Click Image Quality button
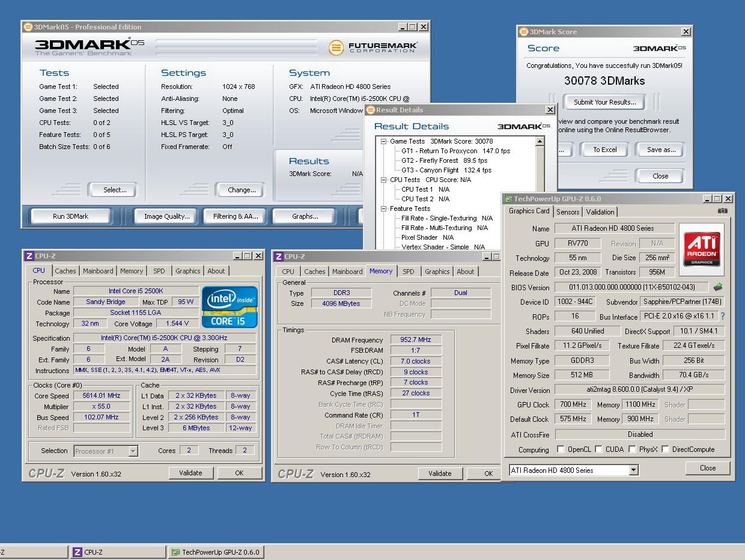 click(166, 216)
